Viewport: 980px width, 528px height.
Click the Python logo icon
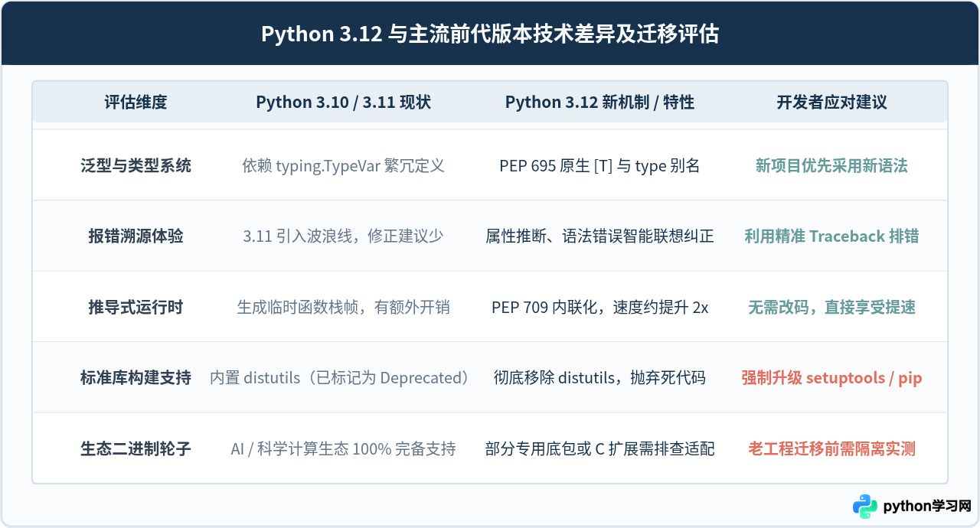(865, 507)
